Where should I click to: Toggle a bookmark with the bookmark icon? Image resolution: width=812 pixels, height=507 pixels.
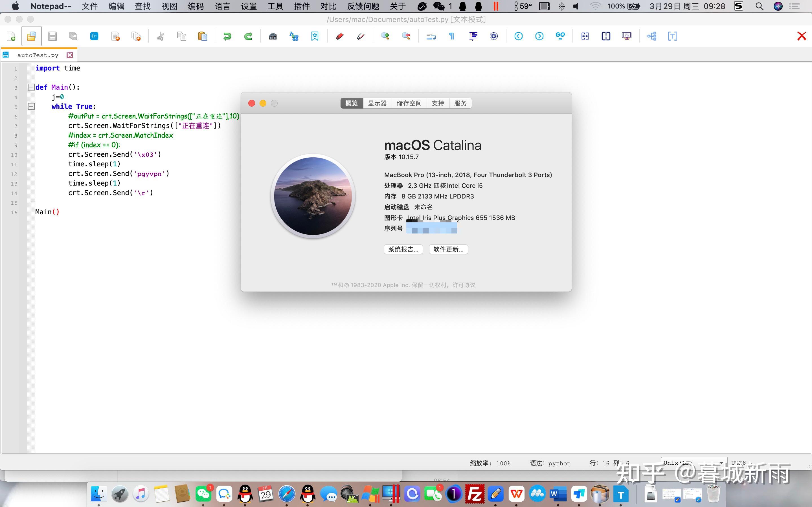point(315,36)
